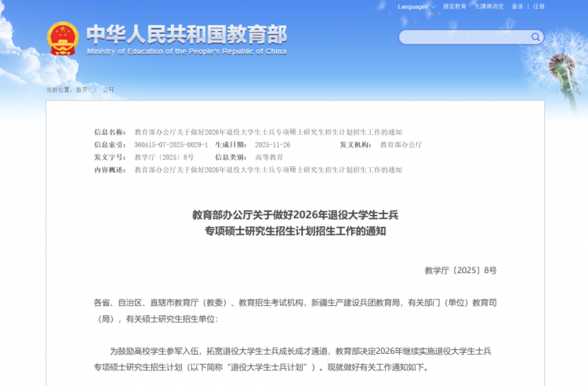Click index number 360A15-07-2025-0029-1
Image resolution: width=588 pixels, height=386 pixels.
pos(171,145)
